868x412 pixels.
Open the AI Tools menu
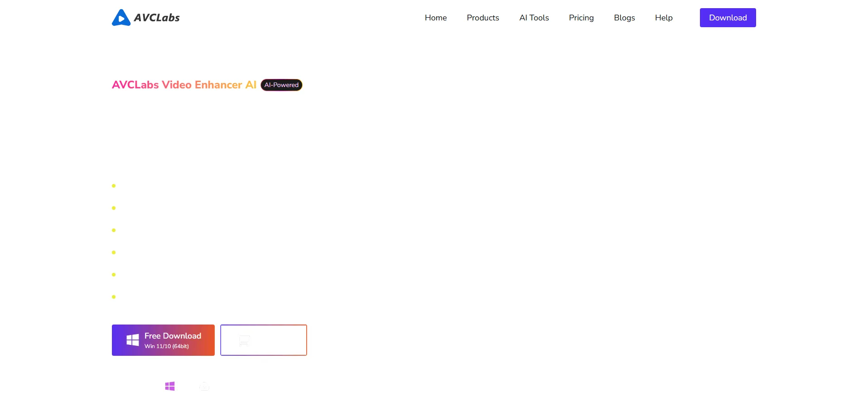coord(534,18)
